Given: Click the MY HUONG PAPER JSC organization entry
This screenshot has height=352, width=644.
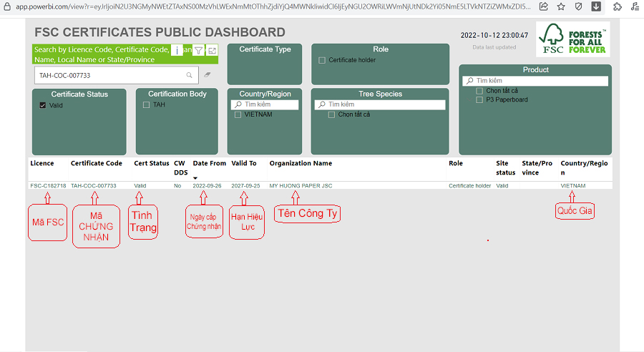Looking at the screenshot, I should pyautogui.click(x=301, y=185).
